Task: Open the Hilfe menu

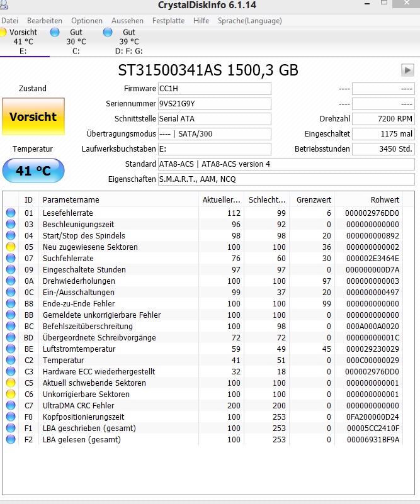Action: point(201,21)
